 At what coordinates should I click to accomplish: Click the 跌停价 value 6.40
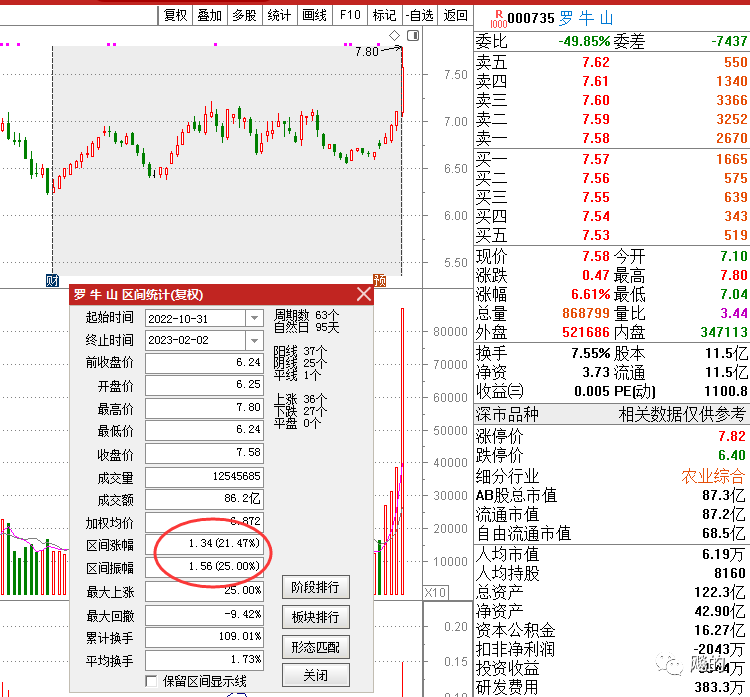[732, 455]
